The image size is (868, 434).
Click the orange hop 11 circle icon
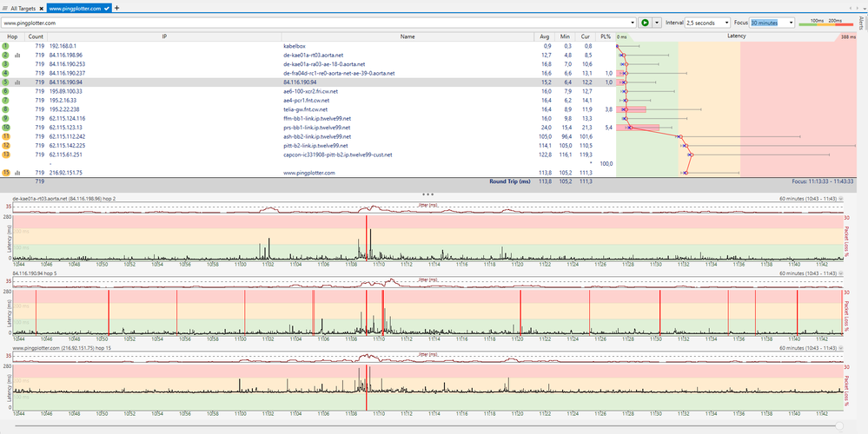(5, 136)
